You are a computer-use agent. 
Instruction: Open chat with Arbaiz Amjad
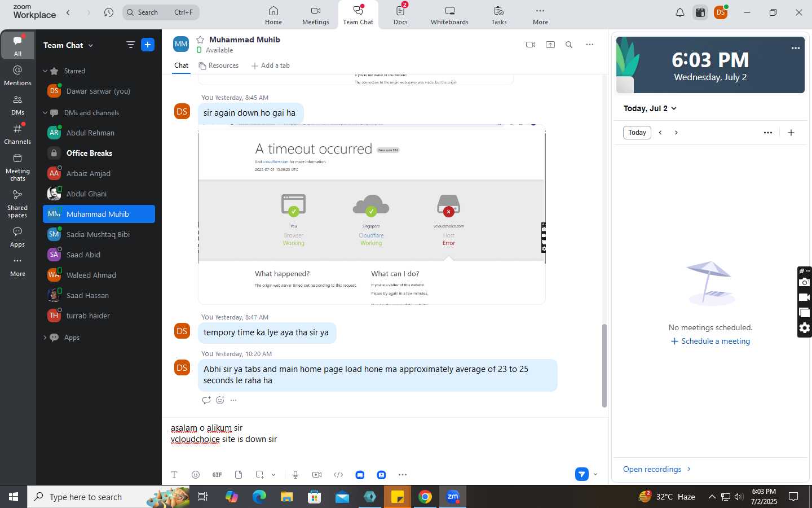tap(99, 173)
